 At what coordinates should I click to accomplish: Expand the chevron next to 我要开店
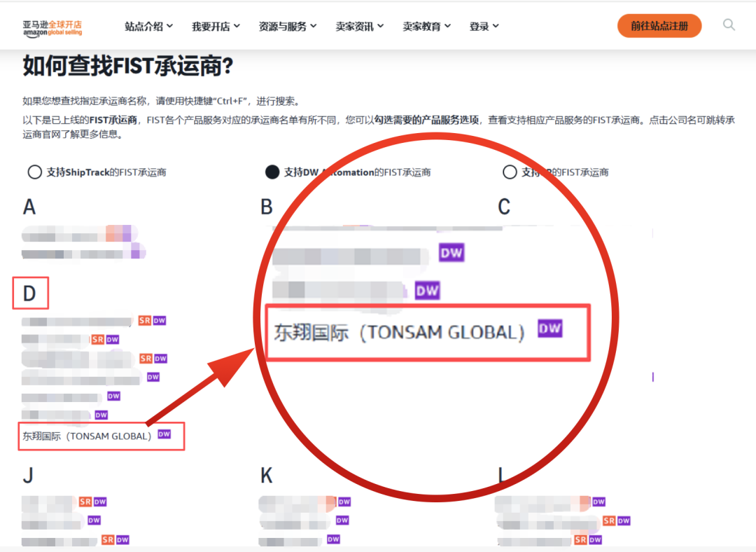[237, 26]
